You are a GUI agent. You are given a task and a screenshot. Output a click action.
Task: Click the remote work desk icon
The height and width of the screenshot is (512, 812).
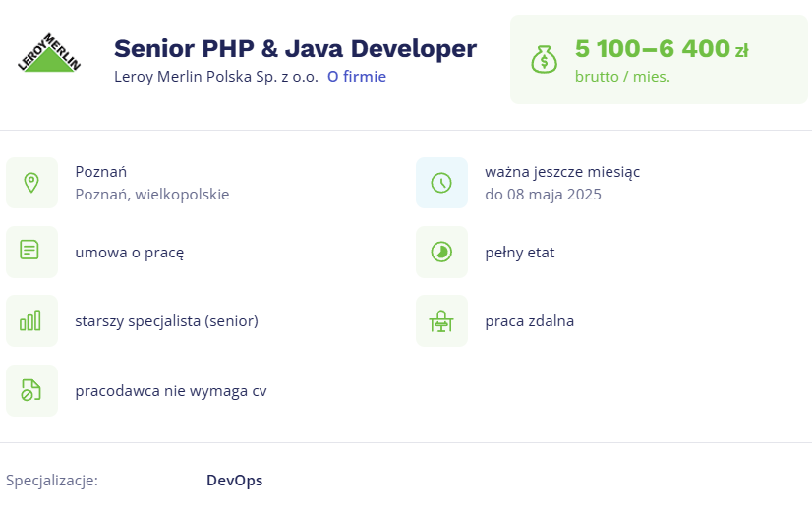441,320
